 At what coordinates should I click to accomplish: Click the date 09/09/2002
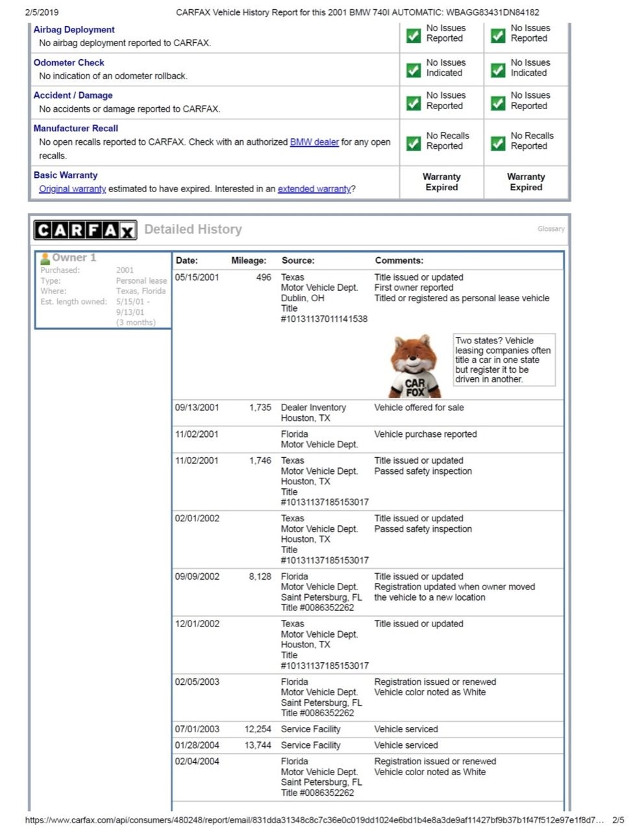pyautogui.click(x=197, y=577)
